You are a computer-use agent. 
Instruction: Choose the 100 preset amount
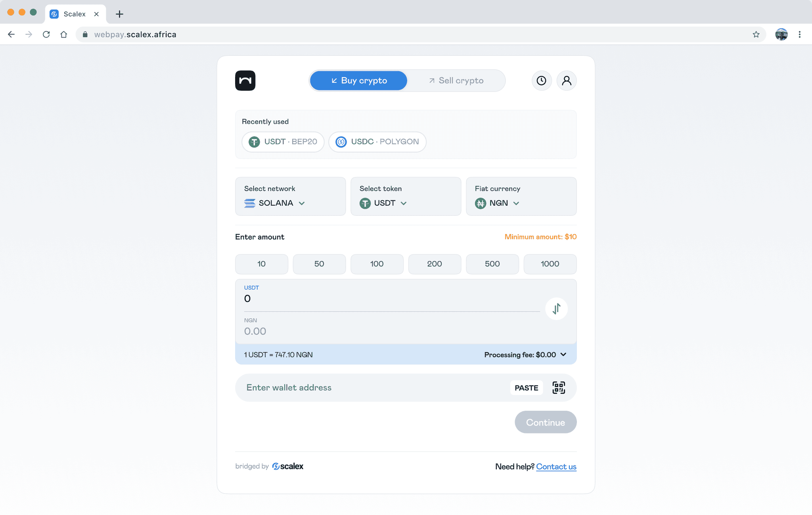click(377, 264)
